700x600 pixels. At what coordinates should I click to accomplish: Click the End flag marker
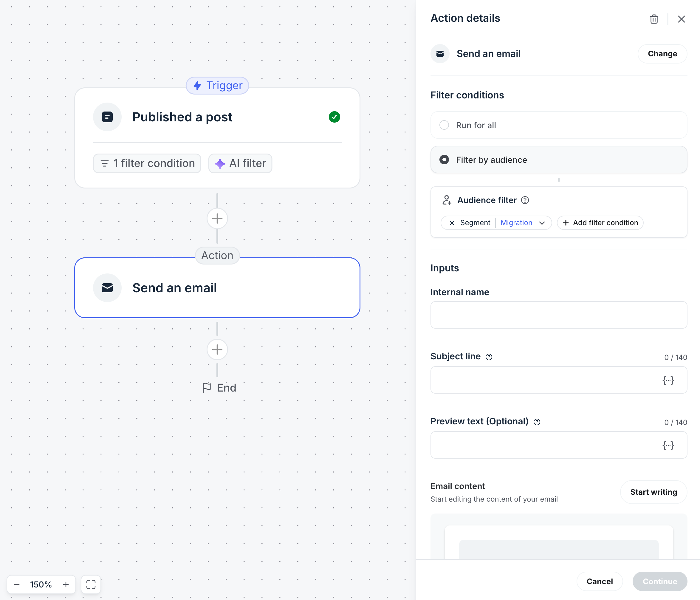click(219, 388)
